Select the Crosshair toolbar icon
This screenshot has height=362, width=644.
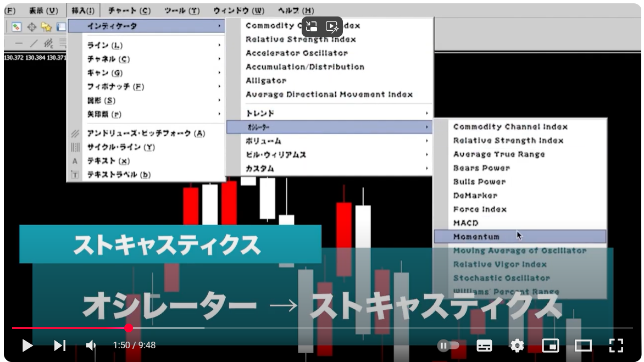click(x=32, y=27)
